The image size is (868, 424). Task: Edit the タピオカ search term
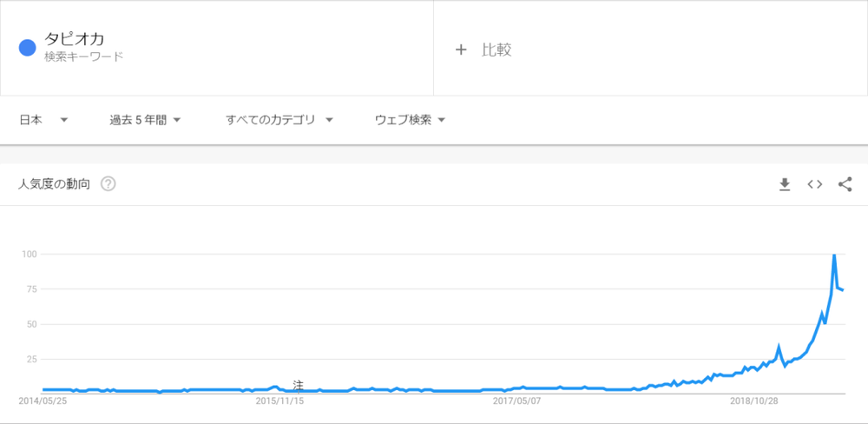75,39
